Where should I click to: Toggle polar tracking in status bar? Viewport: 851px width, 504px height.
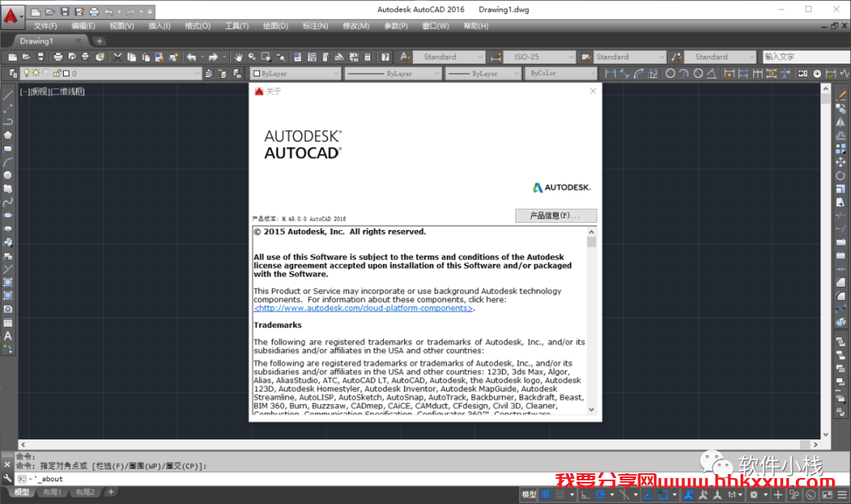(600, 495)
